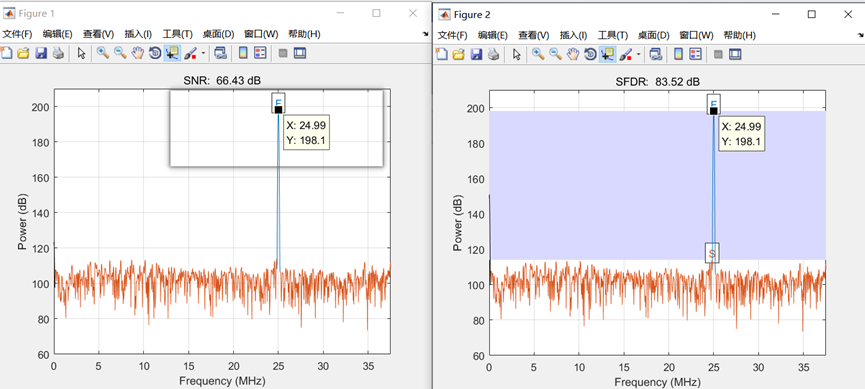Click the X: 24.99 data tip box in Figure 2
This screenshot has width=865, height=389.
[742, 134]
